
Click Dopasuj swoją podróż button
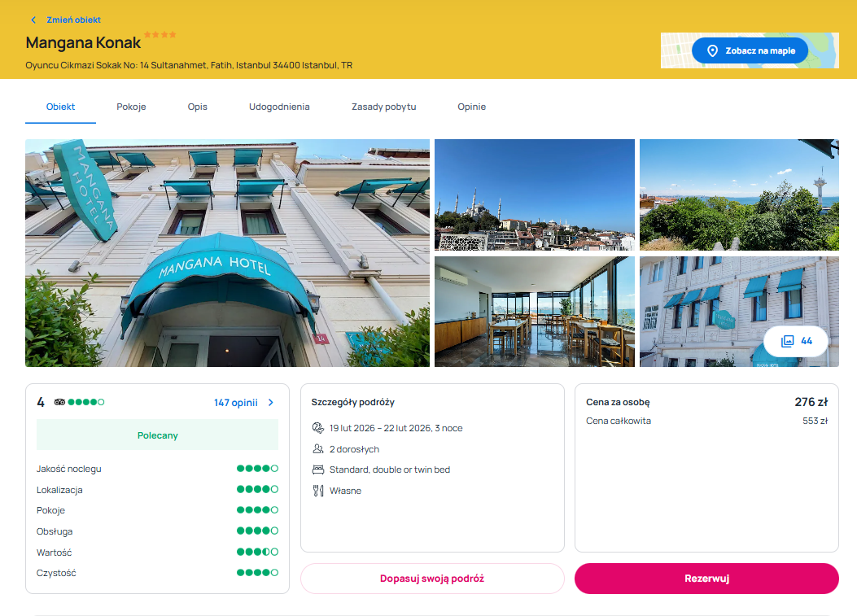pyautogui.click(x=432, y=579)
